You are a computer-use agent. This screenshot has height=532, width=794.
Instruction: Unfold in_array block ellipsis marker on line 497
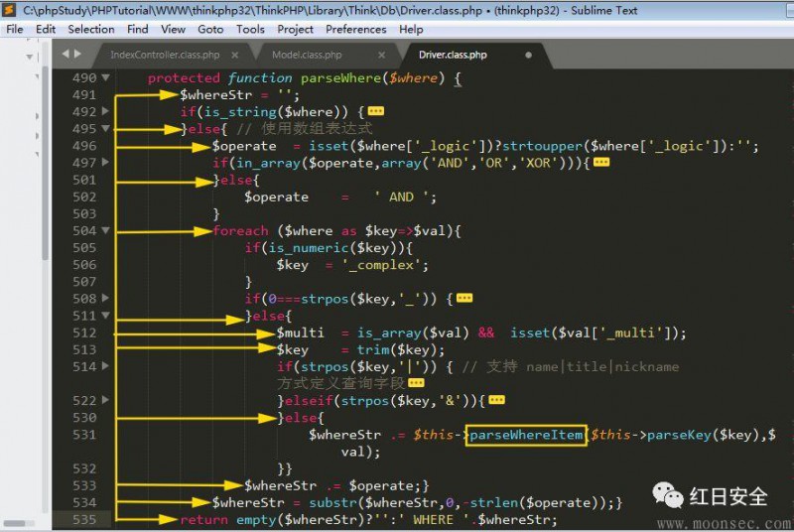tap(601, 162)
